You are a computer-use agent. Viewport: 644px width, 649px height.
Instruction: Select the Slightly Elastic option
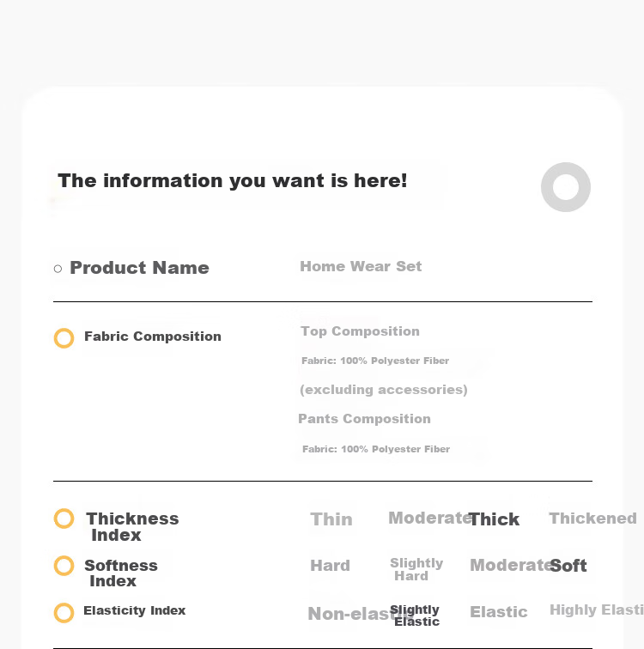pos(415,616)
